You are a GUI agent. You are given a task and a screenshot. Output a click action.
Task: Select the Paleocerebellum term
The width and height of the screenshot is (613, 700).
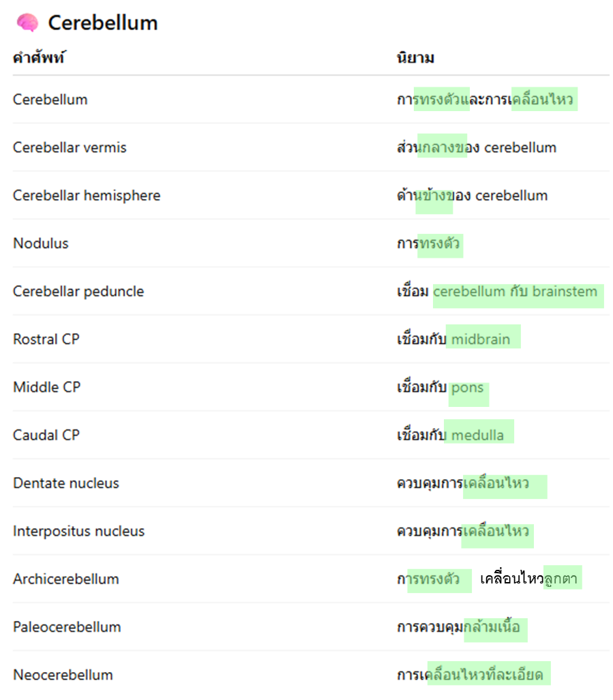click(67, 627)
